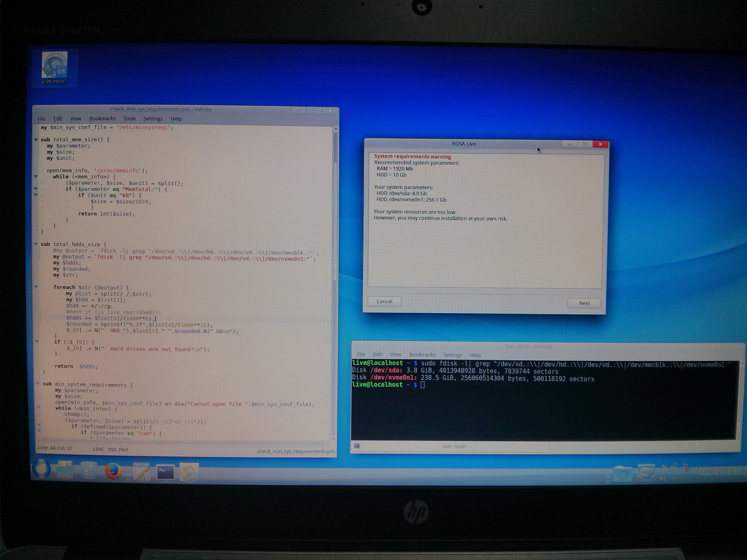Click the new tab icon in Konsole
Image resolution: width=747 pixels, height=560 pixels.
[357, 446]
